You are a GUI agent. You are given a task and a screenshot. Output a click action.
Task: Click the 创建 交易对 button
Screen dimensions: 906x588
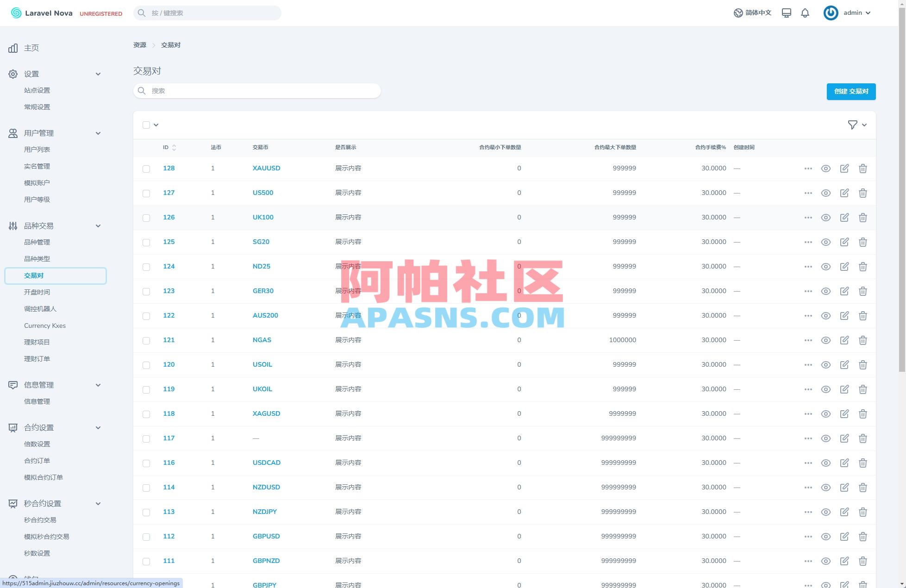click(x=850, y=91)
